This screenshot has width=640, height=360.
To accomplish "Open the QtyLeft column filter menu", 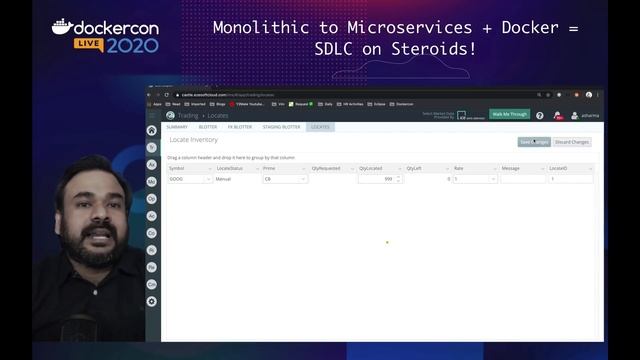I will click(447, 169).
